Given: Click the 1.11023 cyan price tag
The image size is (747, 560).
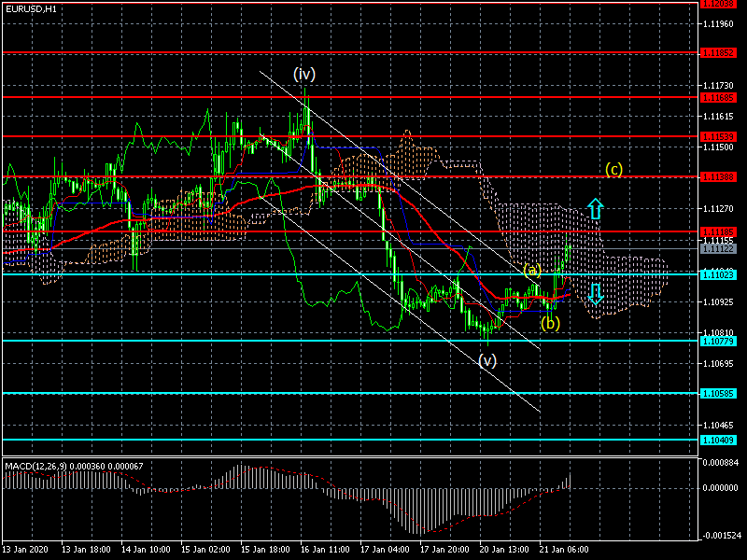Looking at the screenshot, I should click(x=718, y=274).
